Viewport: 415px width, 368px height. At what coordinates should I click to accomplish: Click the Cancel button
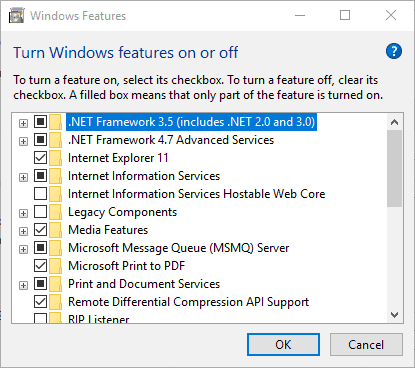pos(366,345)
